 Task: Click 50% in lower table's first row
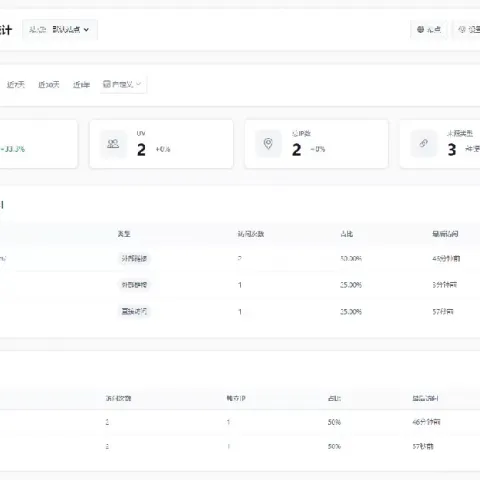pos(334,422)
